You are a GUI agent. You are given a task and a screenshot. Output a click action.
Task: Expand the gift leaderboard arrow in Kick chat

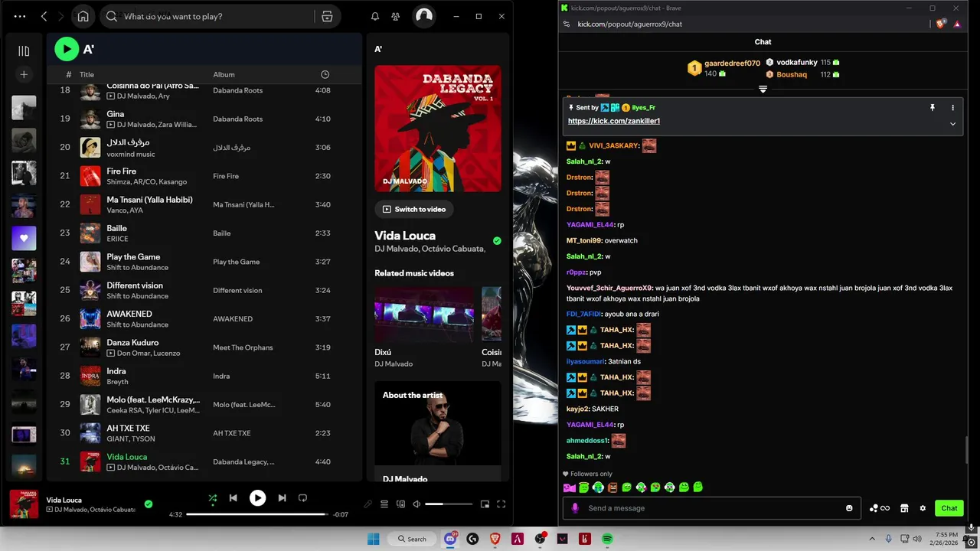(x=763, y=89)
